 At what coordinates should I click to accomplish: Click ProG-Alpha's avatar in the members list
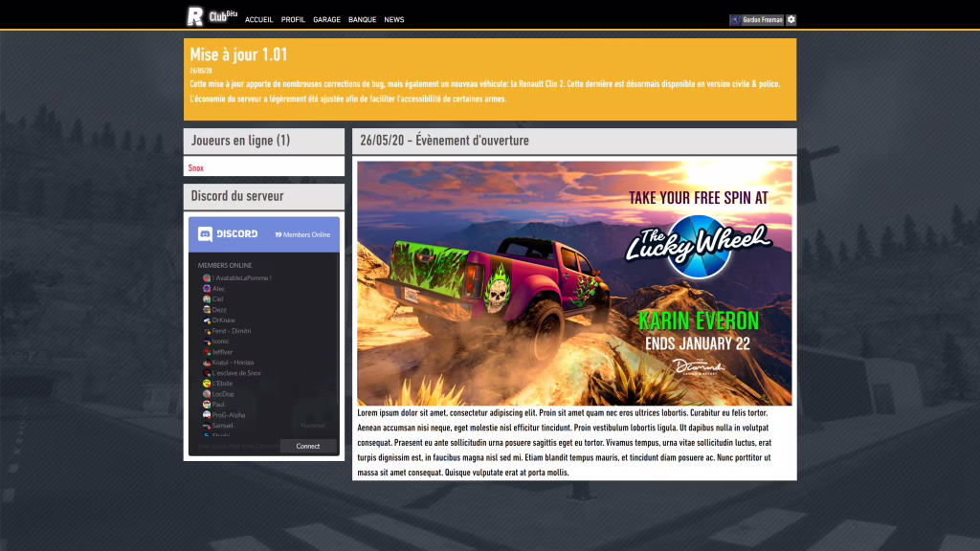click(207, 415)
